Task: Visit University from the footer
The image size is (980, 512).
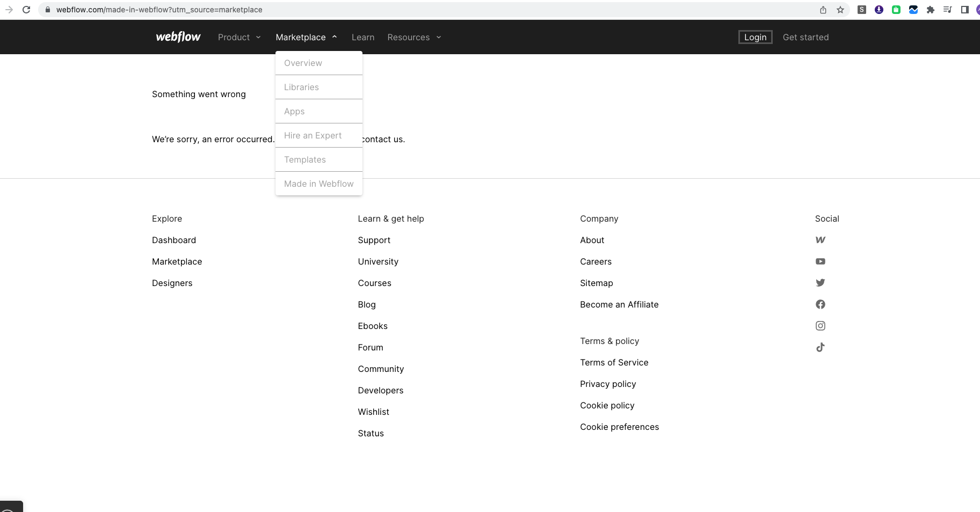Action: point(379,261)
